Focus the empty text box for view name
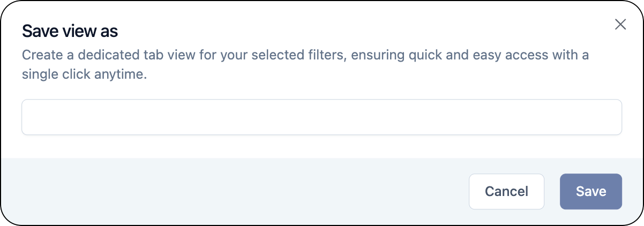The width and height of the screenshot is (644, 226). point(321,117)
